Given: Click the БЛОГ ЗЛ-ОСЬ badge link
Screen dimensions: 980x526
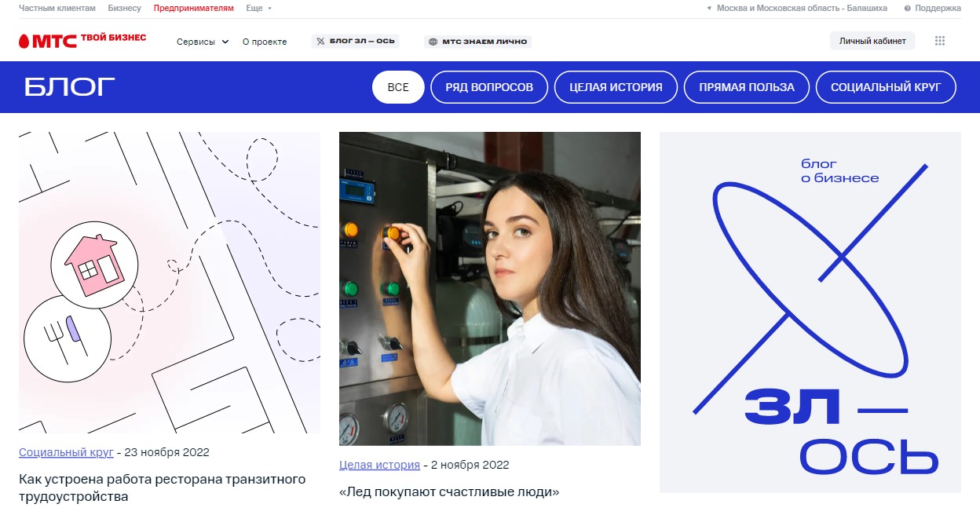Looking at the screenshot, I should point(355,41).
